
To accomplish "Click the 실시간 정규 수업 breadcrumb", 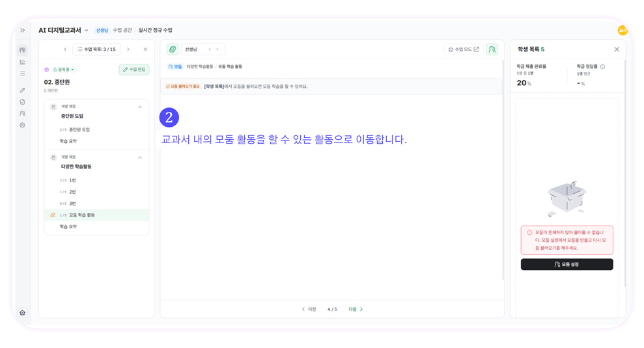I will click(x=155, y=31).
